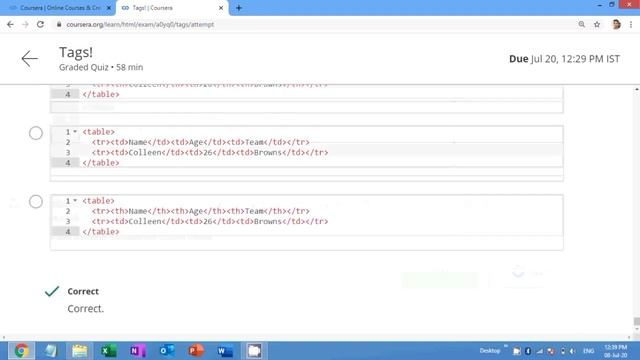Launch PowerPoint from the taskbar

click(196, 351)
